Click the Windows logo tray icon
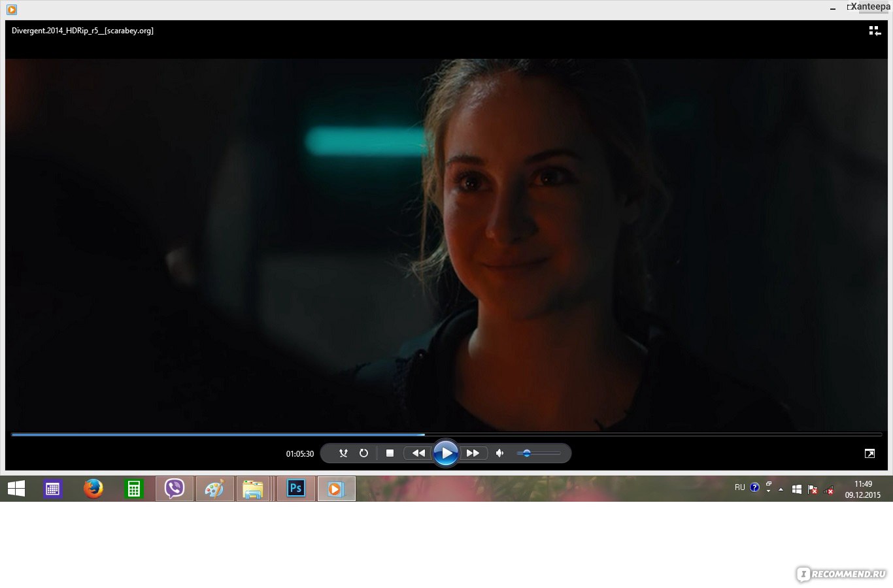This screenshot has width=893, height=588. [796, 489]
